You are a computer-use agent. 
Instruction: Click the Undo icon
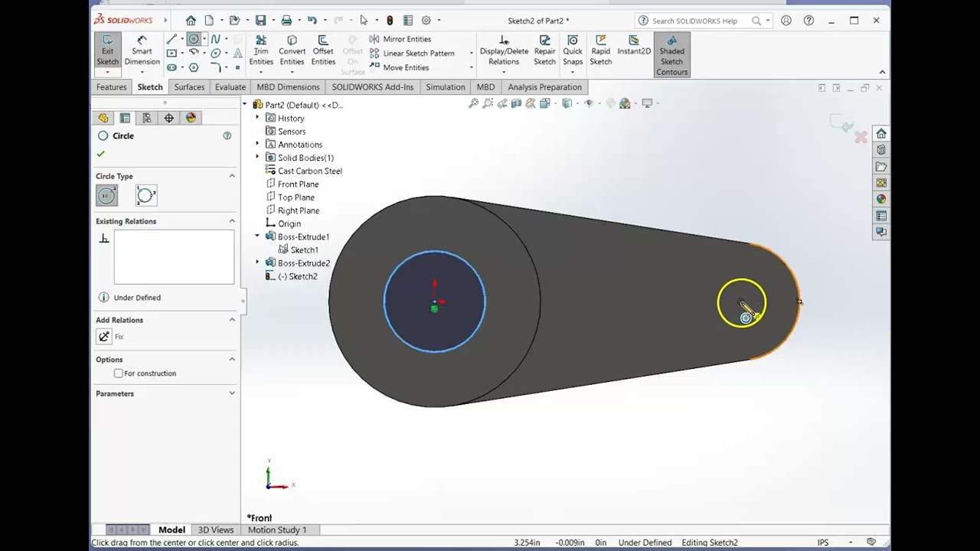(312, 21)
